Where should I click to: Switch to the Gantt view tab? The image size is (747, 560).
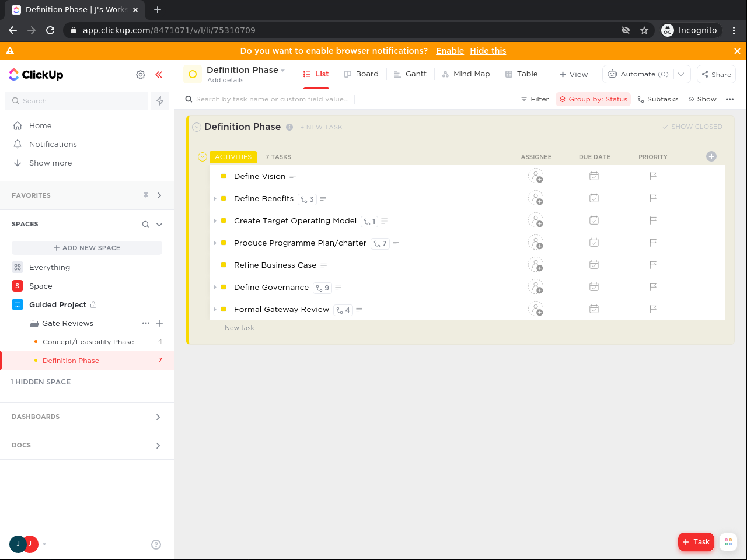(x=410, y=74)
